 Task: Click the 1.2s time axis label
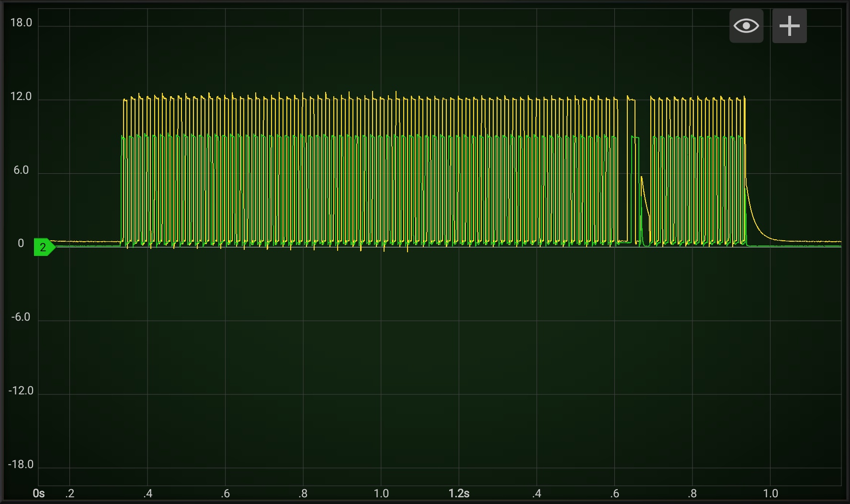(459, 493)
